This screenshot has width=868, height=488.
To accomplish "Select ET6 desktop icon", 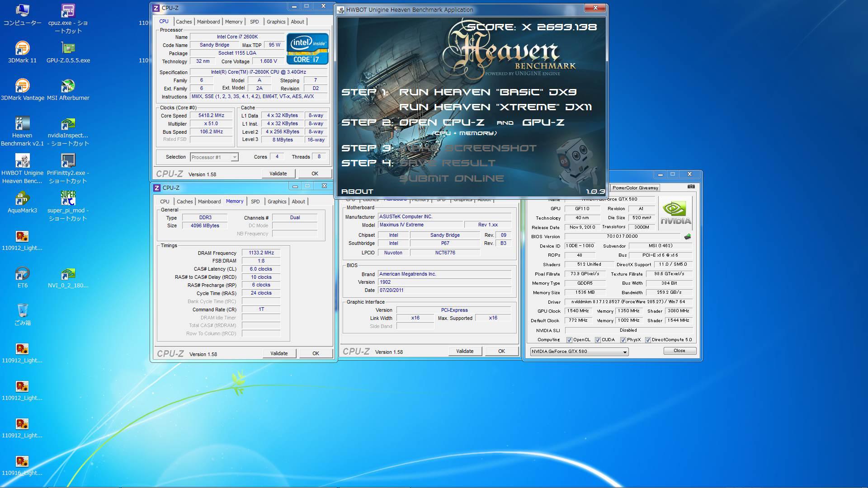I will (x=22, y=277).
